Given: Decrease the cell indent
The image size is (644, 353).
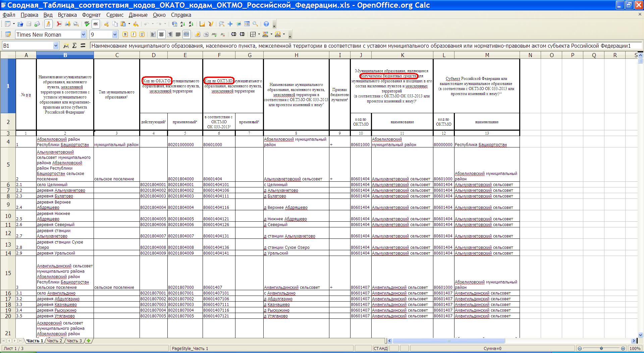Looking at the screenshot, I should pyautogui.click(x=234, y=34).
